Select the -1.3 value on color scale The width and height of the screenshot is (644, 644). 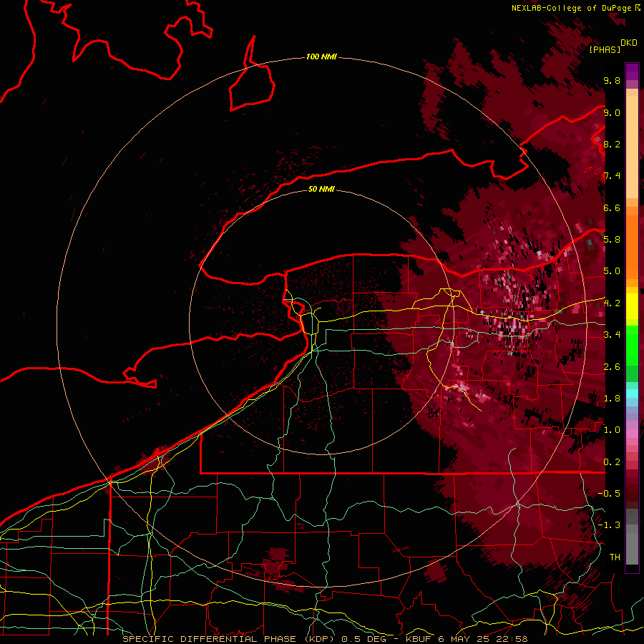click(609, 525)
